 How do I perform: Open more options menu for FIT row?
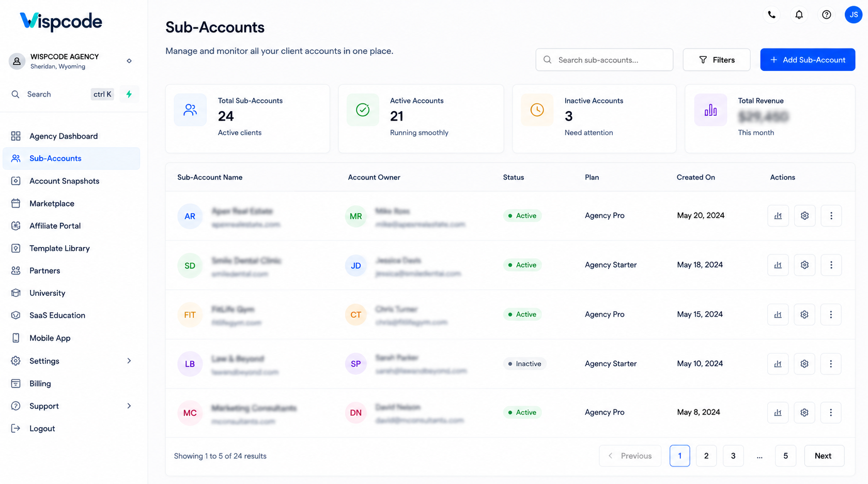click(x=831, y=314)
